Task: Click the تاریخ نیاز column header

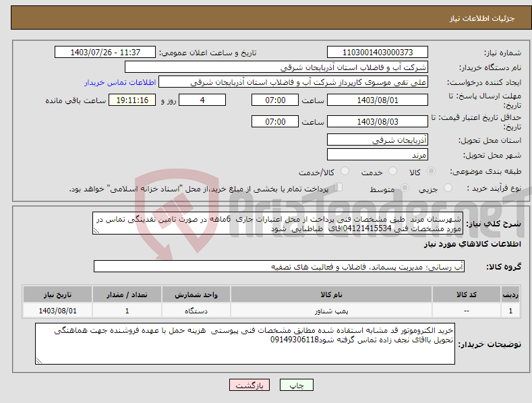Action: 58,294
